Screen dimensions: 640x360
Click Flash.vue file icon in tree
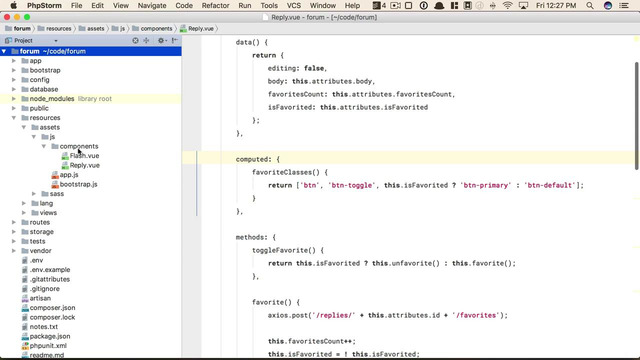(x=65, y=156)
